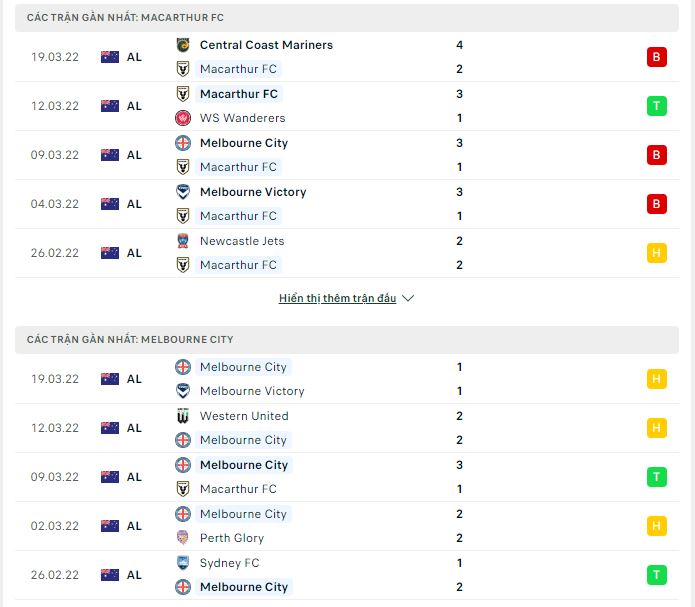The height and width of the screenshot is (607, 695).
Task: Click green T badge for WS Wanderers match
Action: coord(656,106)
